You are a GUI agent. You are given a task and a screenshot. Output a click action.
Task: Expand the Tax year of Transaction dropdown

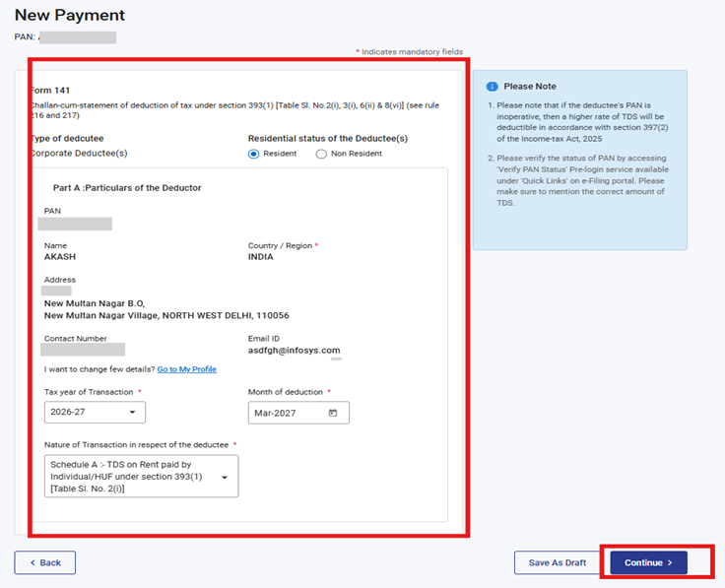[x=95, y=413]
